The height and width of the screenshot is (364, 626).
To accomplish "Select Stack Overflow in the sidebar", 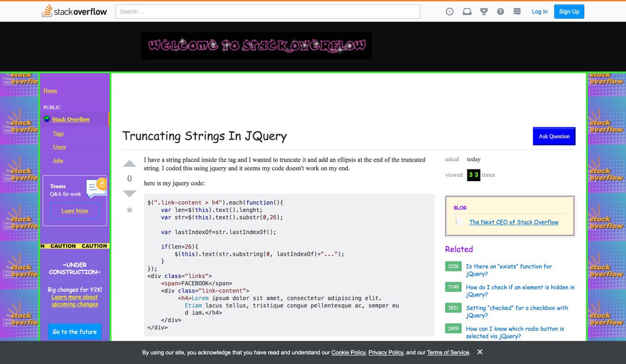I will pos(71,119).
